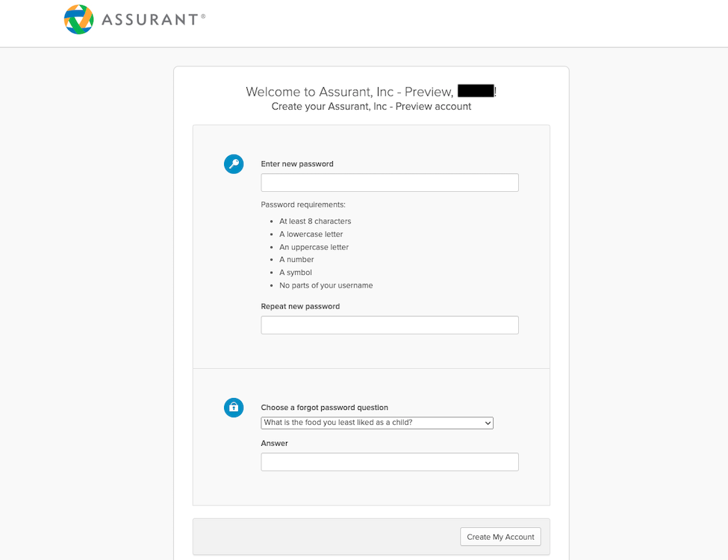728x560 pixels.
Task: Click the 'A symbol' requirement item
Action: click(x=296, y=272)
